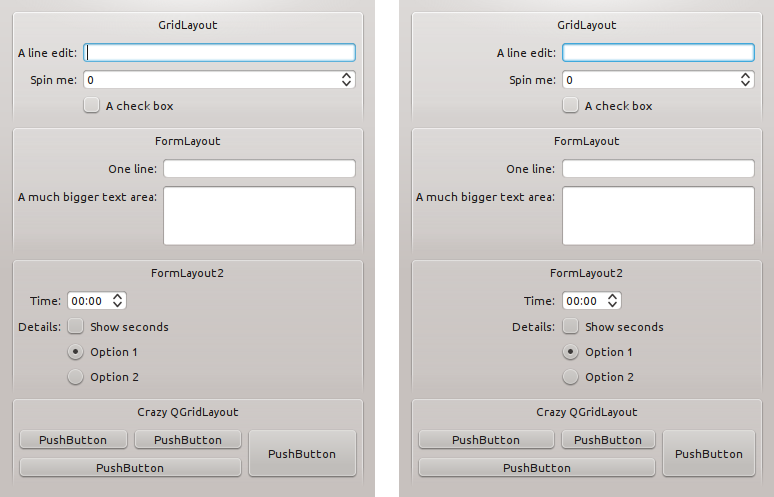Tick 'A check box' in the left panel

91,105
